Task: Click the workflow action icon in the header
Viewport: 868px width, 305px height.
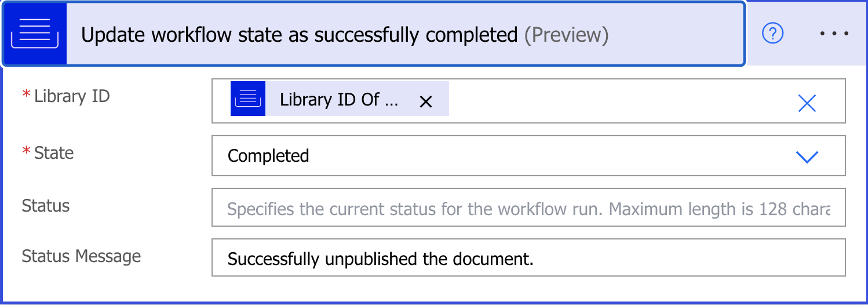Action: [35, 35]
